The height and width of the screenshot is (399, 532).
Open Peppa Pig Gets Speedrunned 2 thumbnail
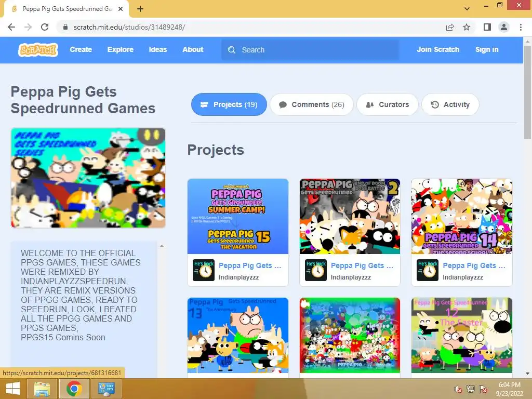[350, 217]
